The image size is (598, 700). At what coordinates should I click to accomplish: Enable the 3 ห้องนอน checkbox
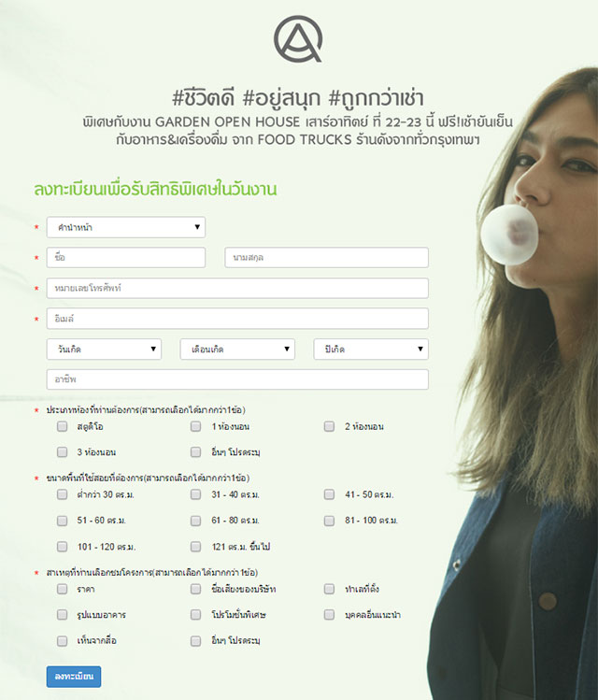(x=62, y=451)
